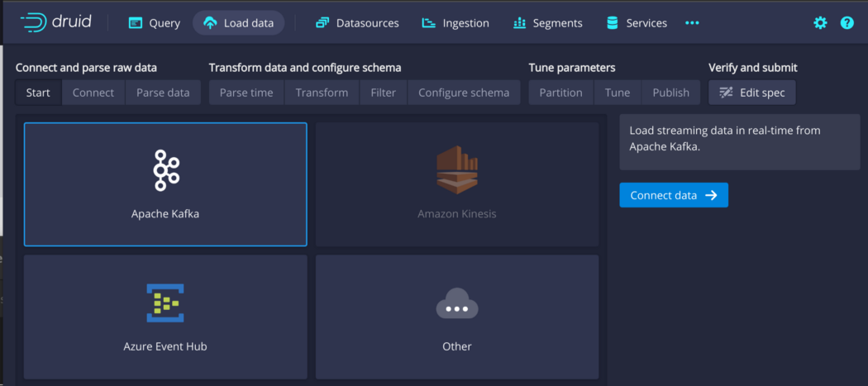Click the Druid logo
The width and height of the screenshot is (868, 386).
point(56,22)
